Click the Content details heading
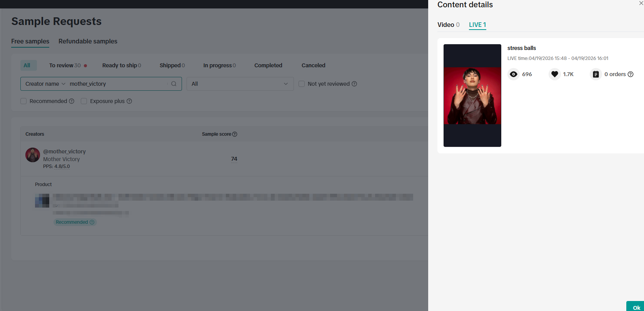 tap(465, 5)
